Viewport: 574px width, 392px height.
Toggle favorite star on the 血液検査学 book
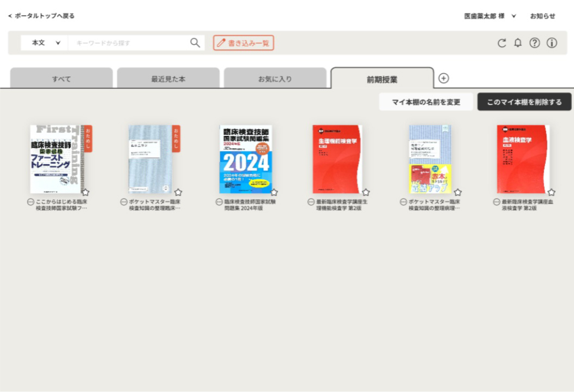click(x=551, y=192)
